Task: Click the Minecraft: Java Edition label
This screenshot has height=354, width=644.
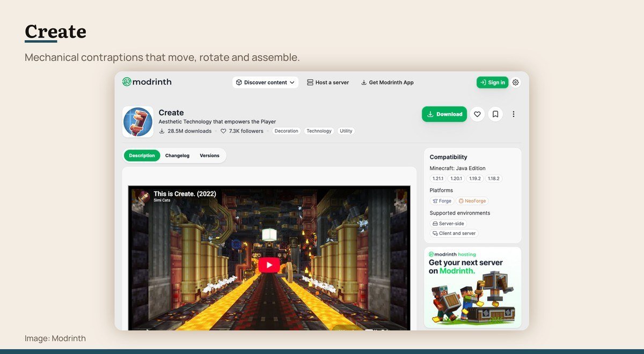Action: [x=458, y=168]
